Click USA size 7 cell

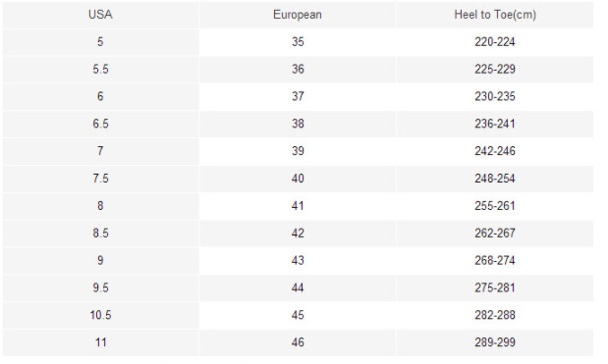(x=100, y=151)
